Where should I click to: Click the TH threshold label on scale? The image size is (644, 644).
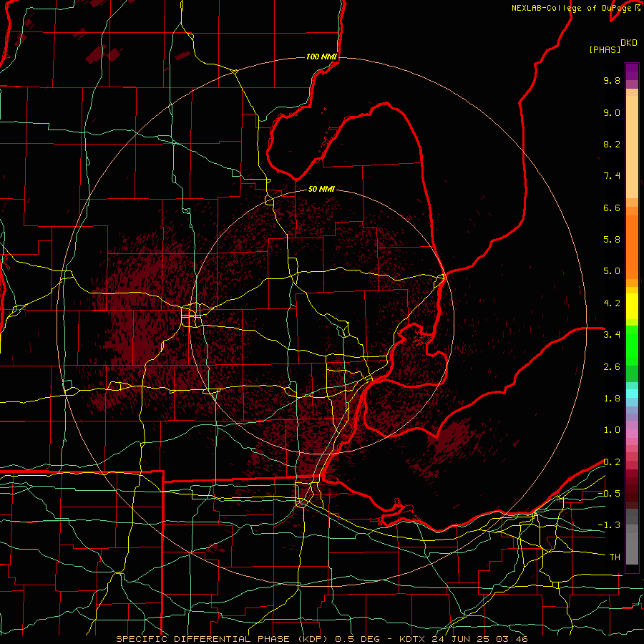615,557
